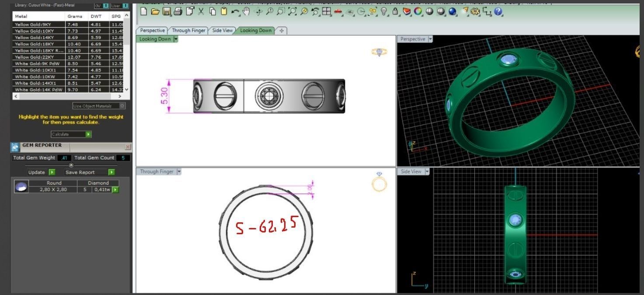Click the light bulb hide/show icon
The image size is (644, 295).
384,12
